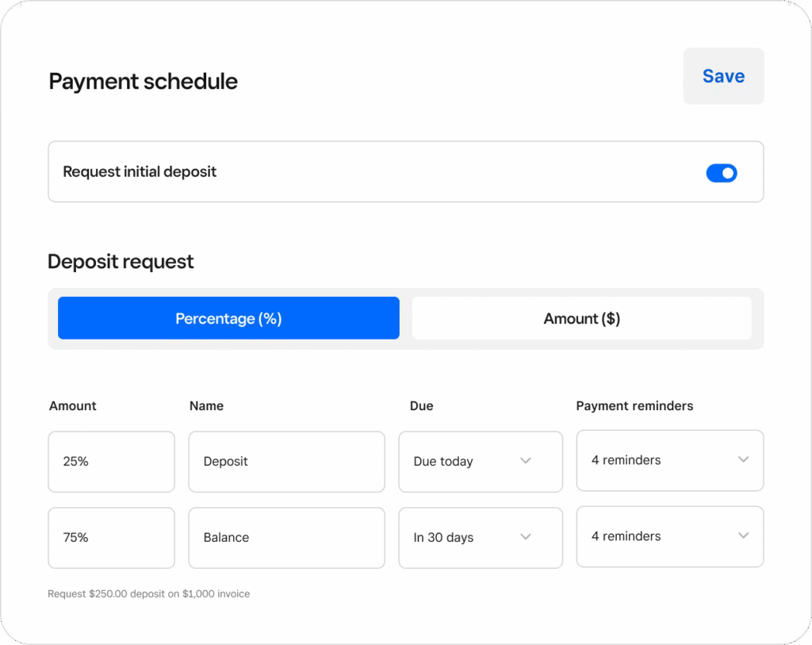Click the Save button
Viewport: 812px width, 645px height.
click(x=722, y=76)
